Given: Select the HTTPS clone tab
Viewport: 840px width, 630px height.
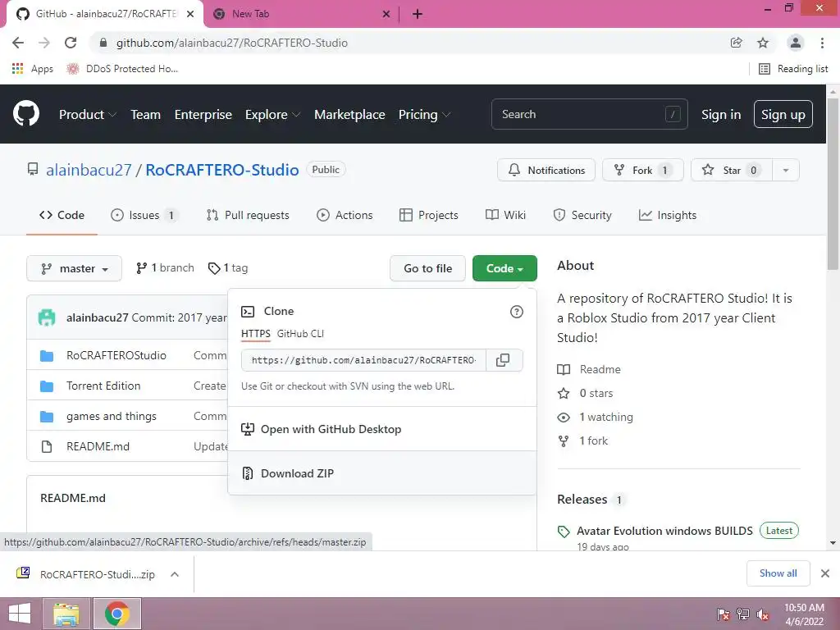Looking at the screenshot, I should 256,334.
